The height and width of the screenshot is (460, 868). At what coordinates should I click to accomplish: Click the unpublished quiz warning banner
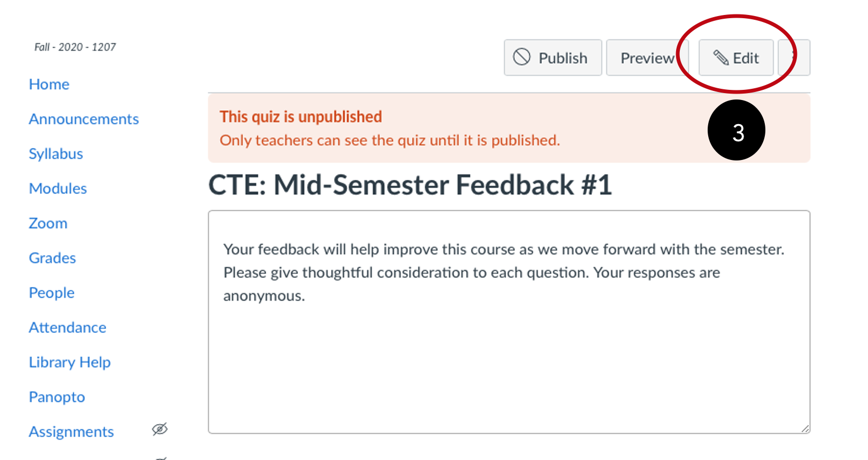click(509, 128)
